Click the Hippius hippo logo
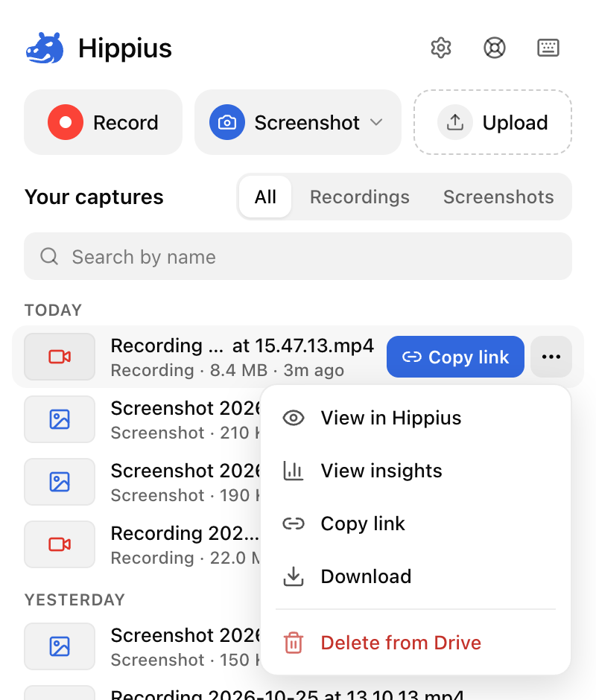Image resolution: width=596 pixels, height=700 pixels. pos(45,48)
